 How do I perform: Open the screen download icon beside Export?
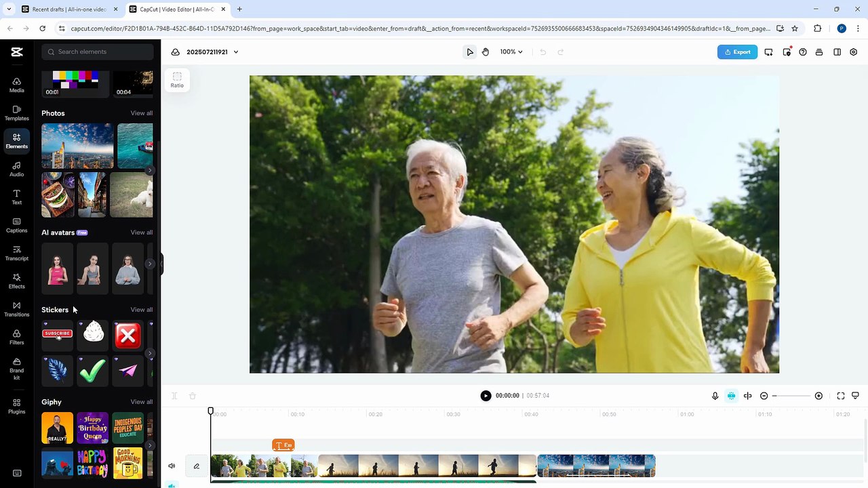coord(768,52)
